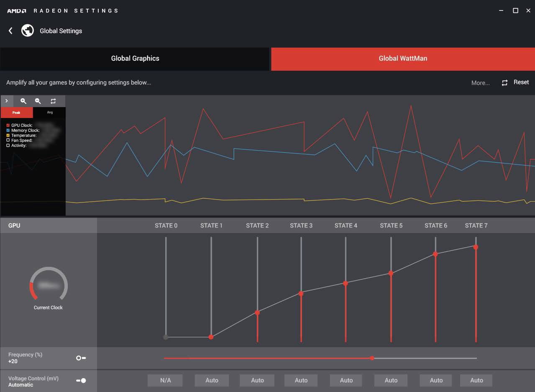Enable the Fan Speed checkbox

8,141
